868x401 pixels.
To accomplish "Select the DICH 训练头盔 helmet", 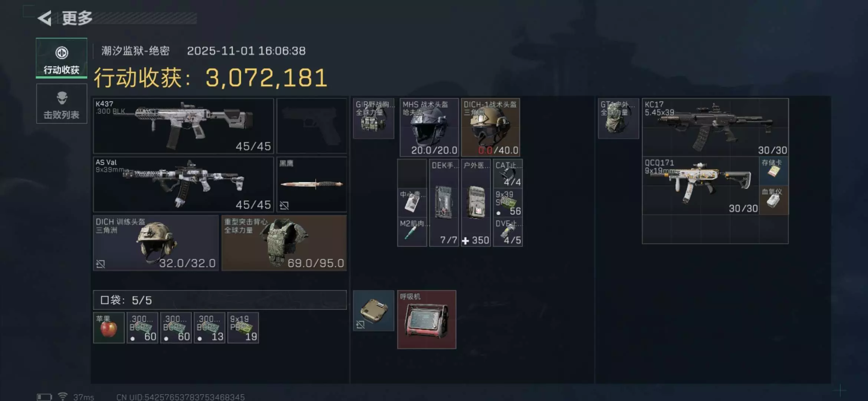I will tap(156, 243).
